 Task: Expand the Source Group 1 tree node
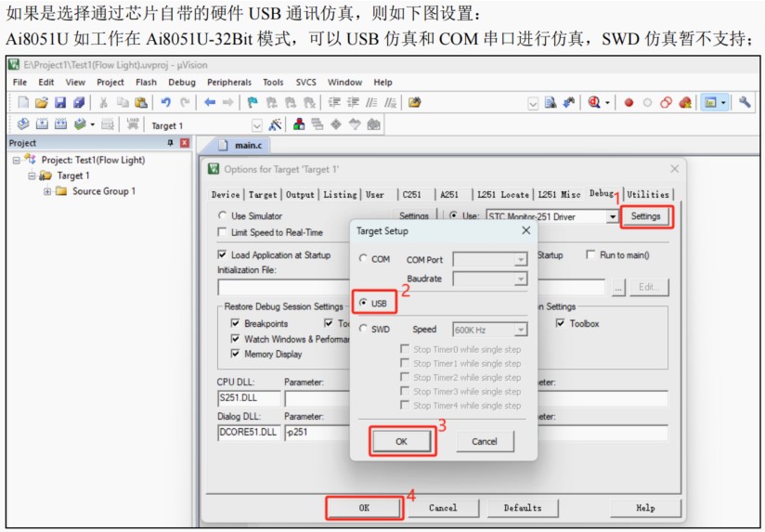coord(47,191)
